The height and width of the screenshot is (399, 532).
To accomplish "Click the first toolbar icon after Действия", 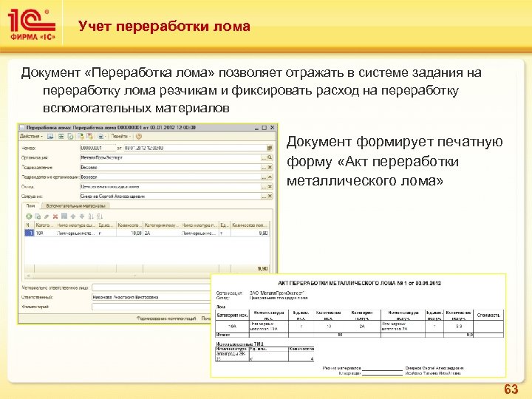I will (x=50, y=137).
